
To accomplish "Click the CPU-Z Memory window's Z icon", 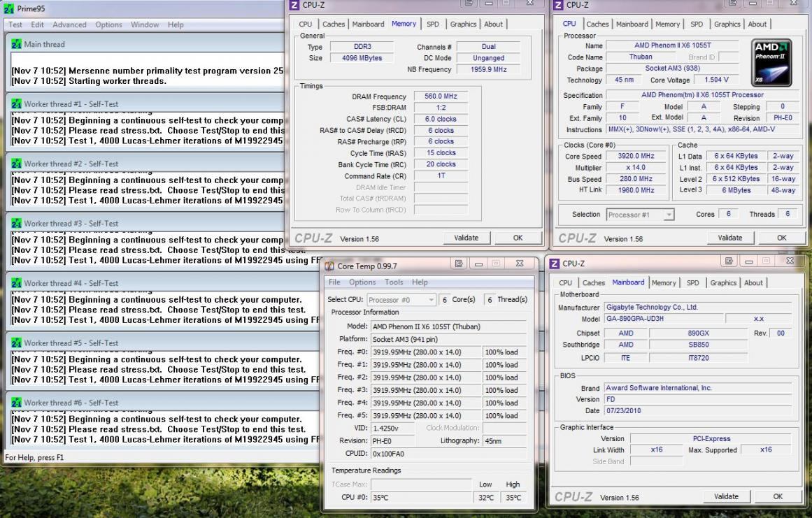I will tap(294, 5).
